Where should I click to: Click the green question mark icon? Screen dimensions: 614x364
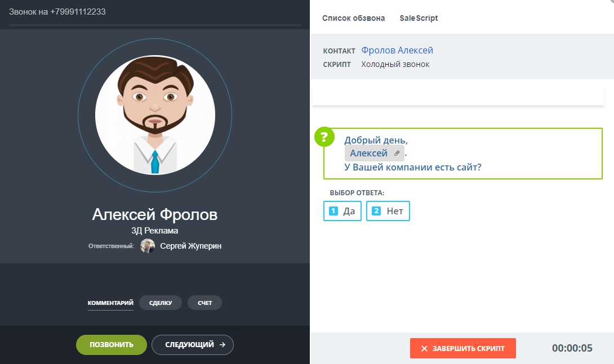click(x=324, y=137)
